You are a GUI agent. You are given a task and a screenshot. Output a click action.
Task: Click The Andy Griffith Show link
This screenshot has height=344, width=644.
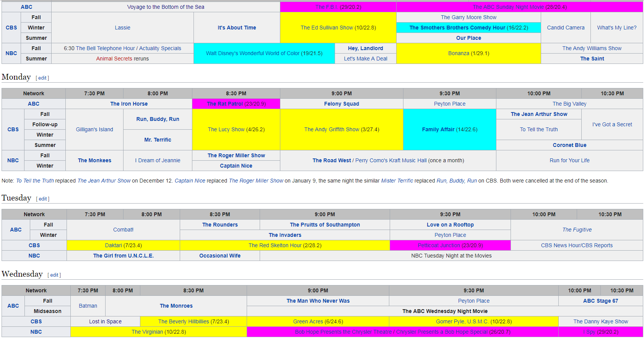tap(332, 129)
